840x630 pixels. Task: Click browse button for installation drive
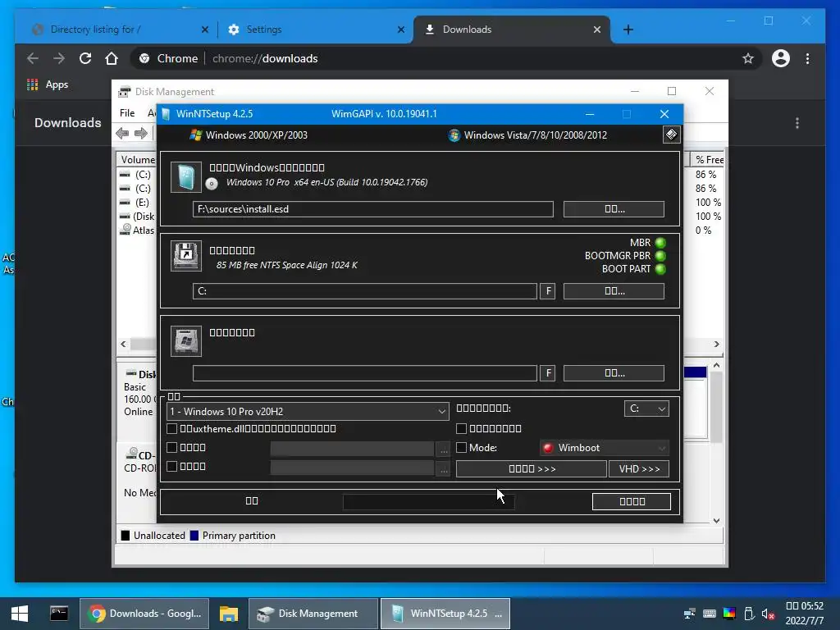click(x=614, y=373)
